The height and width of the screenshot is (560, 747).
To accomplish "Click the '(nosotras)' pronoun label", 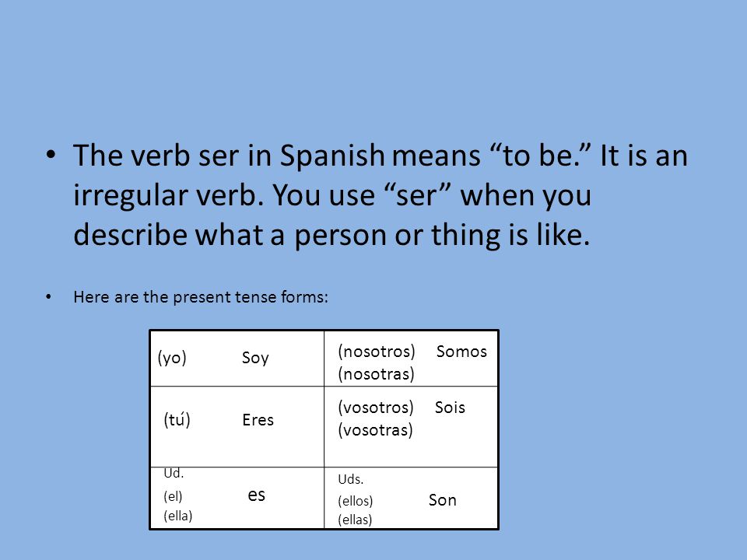I will pos(376,374).
